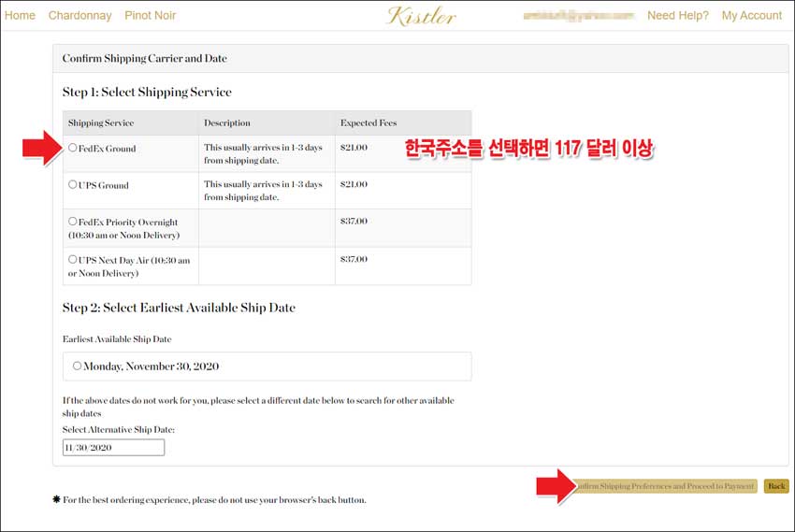Go to the Chardonnay page
Viewport: 795px width, 532px height.
click(80, 16)
